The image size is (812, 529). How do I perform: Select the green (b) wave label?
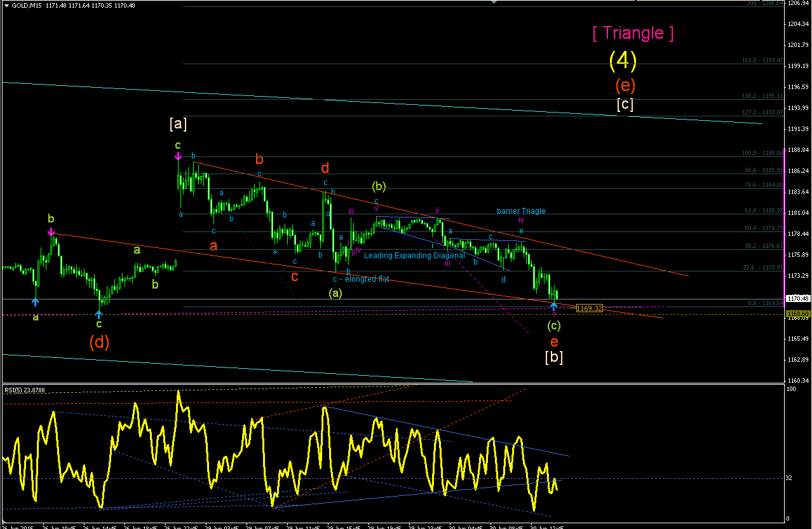[x=379, y=186]
